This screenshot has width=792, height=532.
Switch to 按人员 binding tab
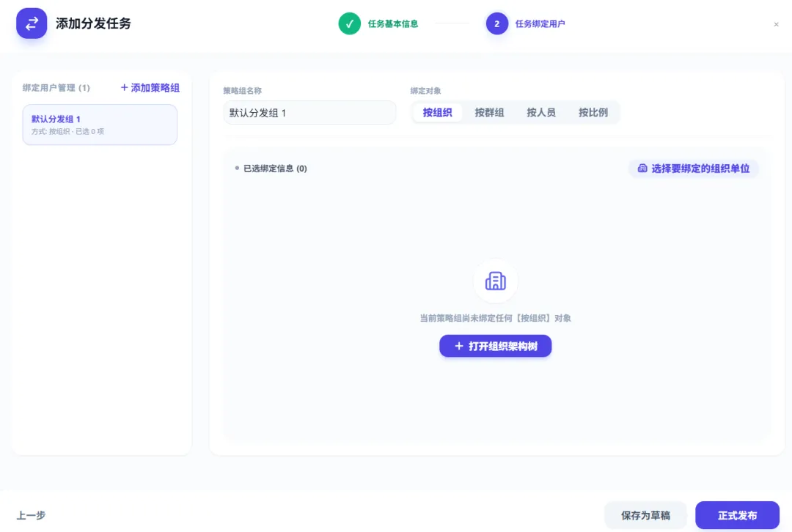pos(541,113)
